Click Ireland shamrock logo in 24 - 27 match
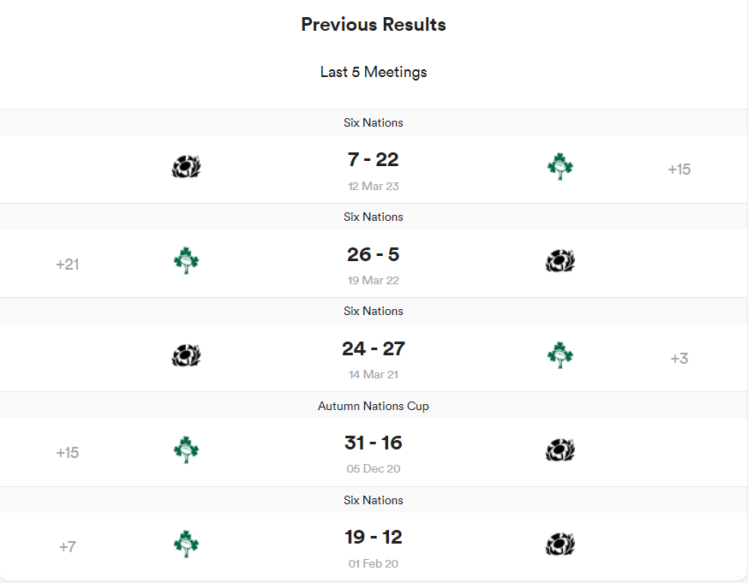 [x=560, y=355]
